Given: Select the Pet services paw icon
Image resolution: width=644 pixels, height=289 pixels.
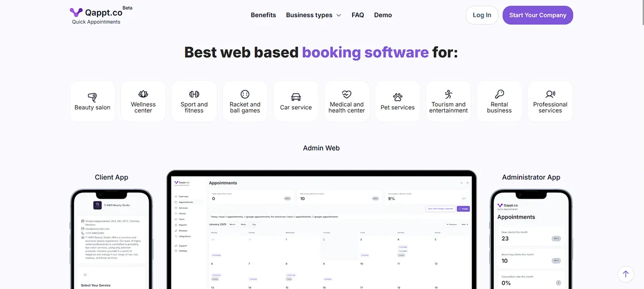Looking at the screenshot, I should [x=398, y=97].
